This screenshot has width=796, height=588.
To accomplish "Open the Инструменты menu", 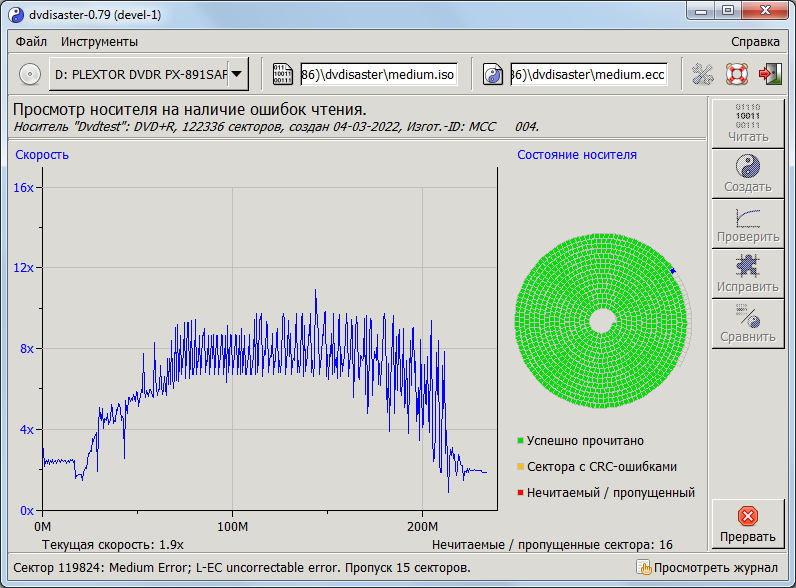I will pyautogui.click(x=99, y=42).
